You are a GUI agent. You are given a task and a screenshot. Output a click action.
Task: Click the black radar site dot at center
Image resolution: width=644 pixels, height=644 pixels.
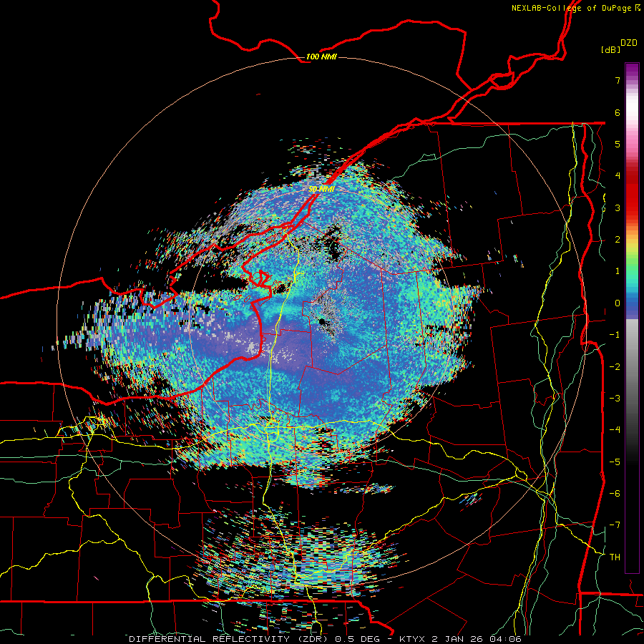[321, 321]
